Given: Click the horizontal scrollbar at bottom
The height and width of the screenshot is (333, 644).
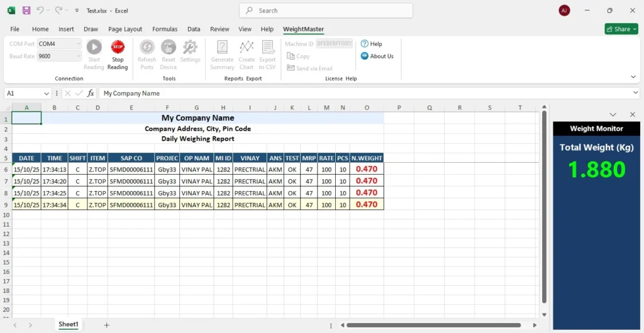Looking at the screenshot, I should (x=434, y=325).
